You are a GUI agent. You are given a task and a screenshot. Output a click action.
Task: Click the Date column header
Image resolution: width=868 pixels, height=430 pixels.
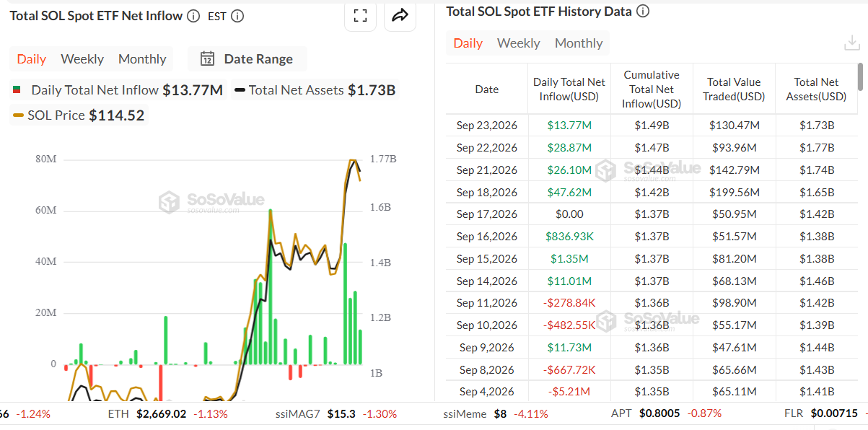pos(487,89)
